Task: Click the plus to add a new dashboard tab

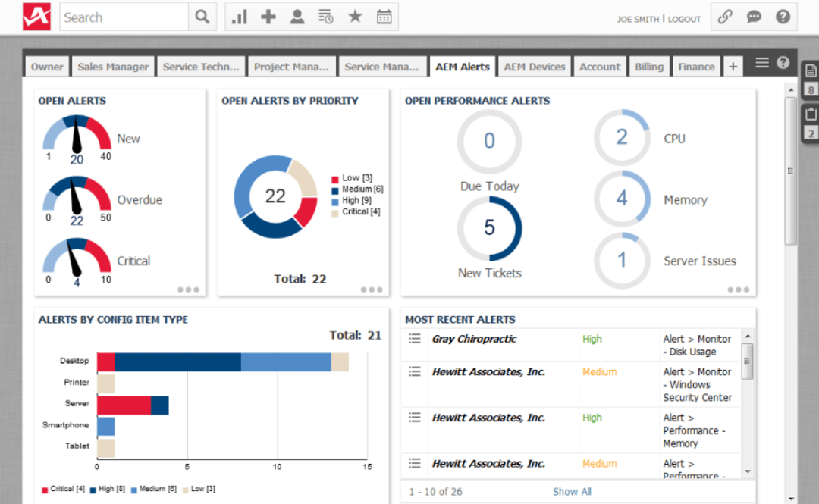Action: coord(733,67)
